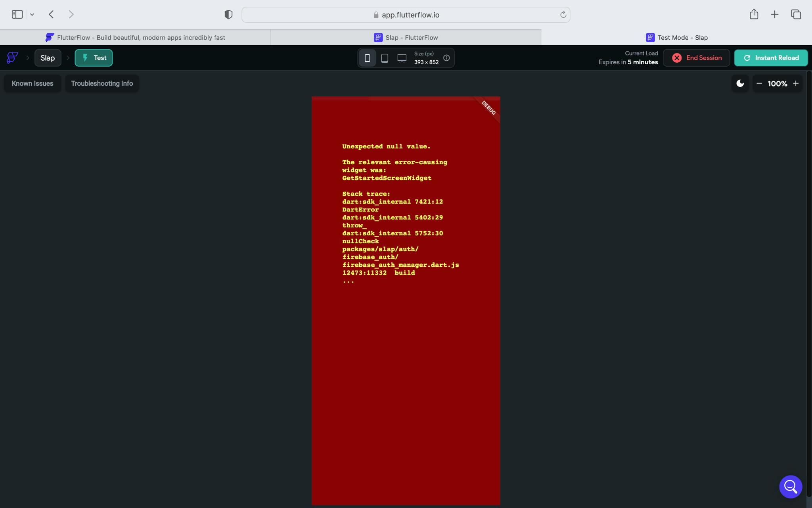Open Safari tab overview icon
812x508 pixels.
click(796, 15)
